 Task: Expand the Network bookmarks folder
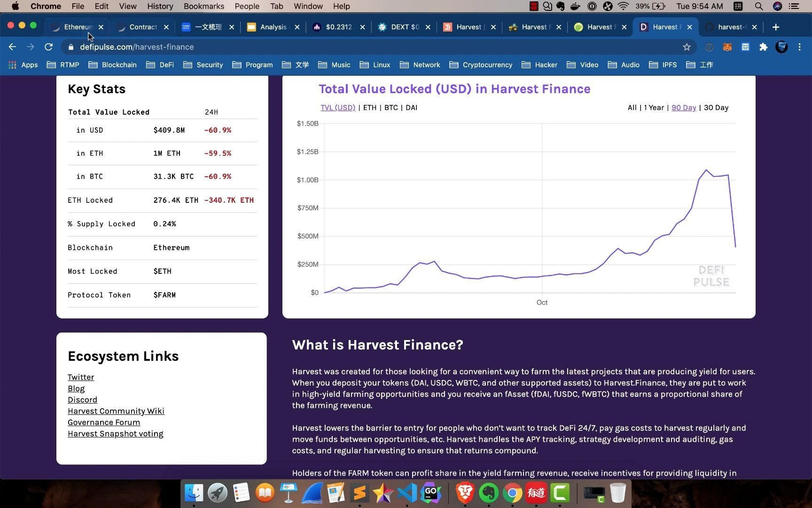[420, 65]
